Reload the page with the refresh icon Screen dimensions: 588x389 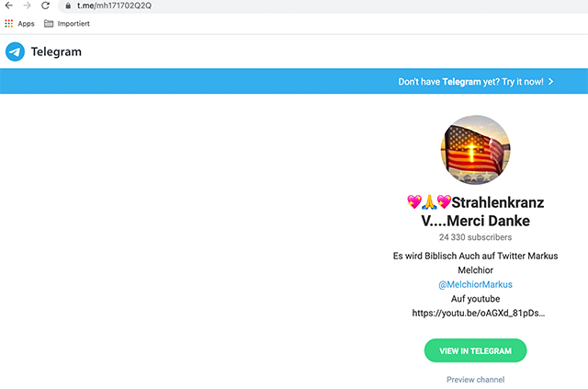point(45,6)
